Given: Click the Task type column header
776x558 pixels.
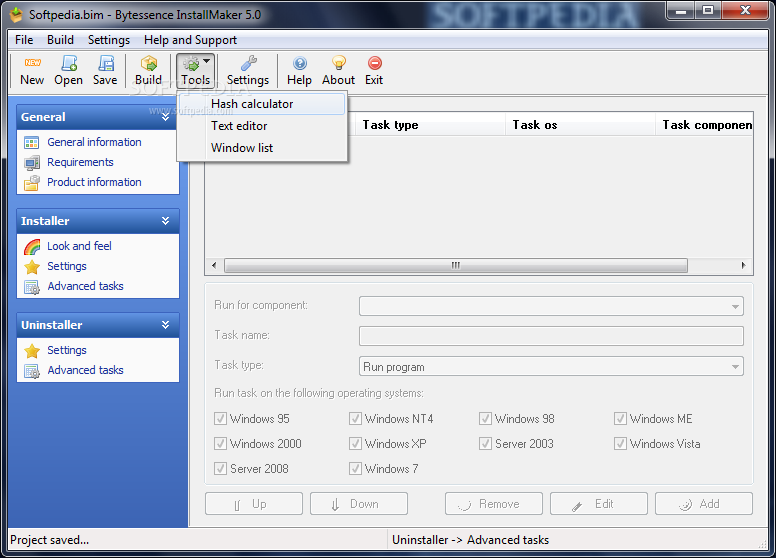Looking at the screenshot, I should pos(430,125).
